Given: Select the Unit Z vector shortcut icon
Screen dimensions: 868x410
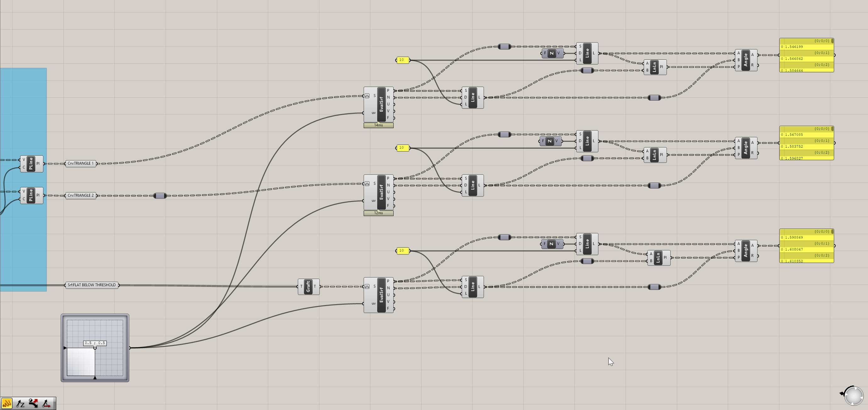Looking at the screenshot, I should (x=20, y=403).
